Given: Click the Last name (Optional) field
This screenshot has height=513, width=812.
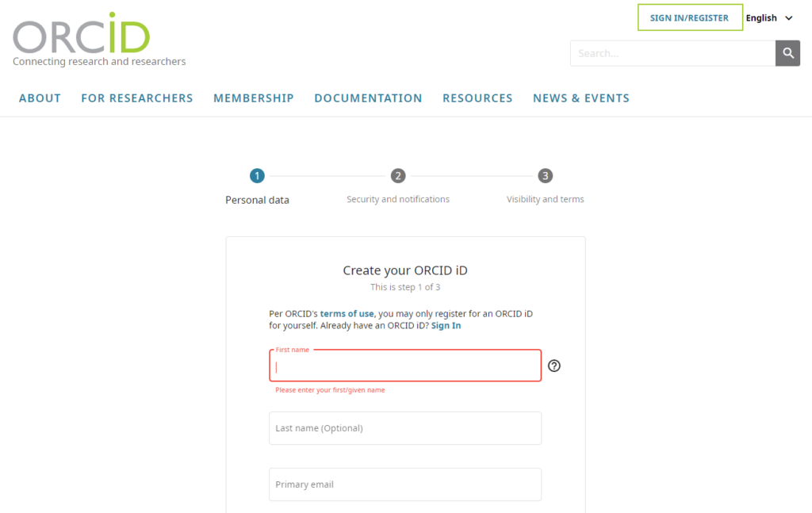Looking at the screenshot, I should (x=404, y=428).
